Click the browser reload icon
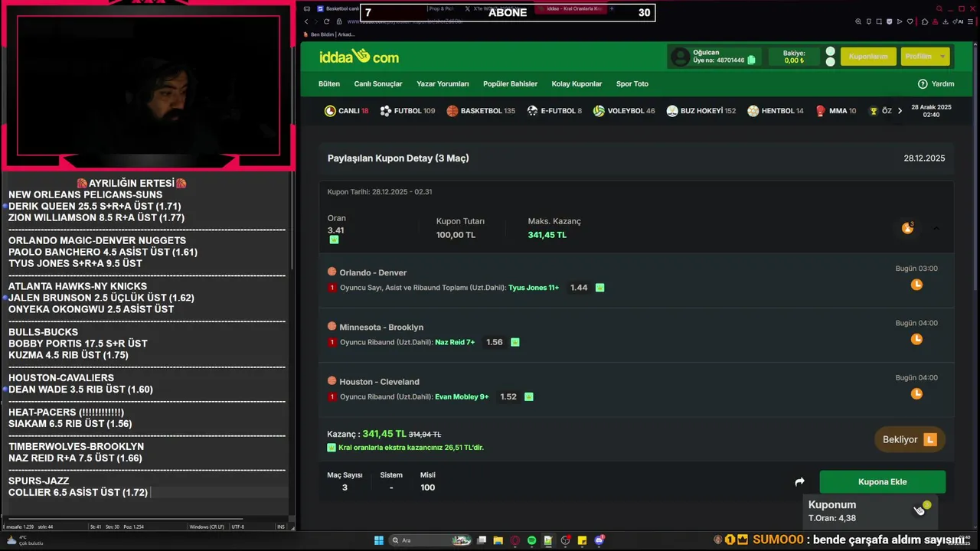This screenshot has height=551, width=980. coord(328,21)
